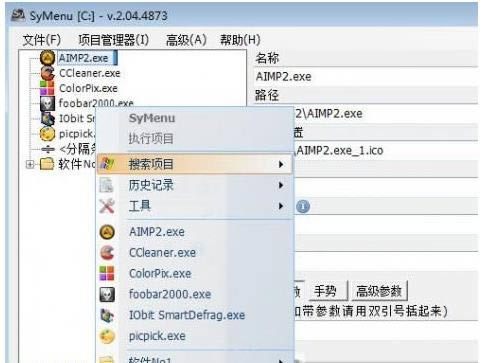Click the path field ending in \AIMP2.exe
Viewport: 503px width, 363px height.
pyautogui.click(x=387, y=114)
